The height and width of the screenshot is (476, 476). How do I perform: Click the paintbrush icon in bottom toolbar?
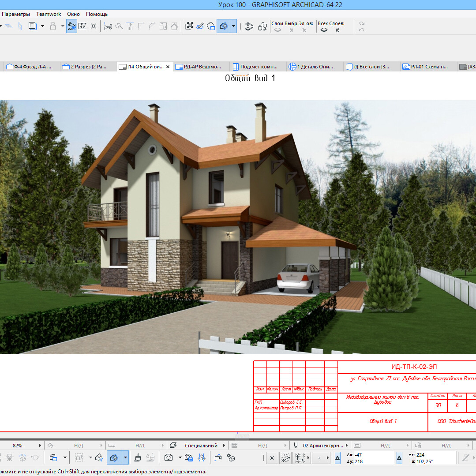tap(138, 457)
